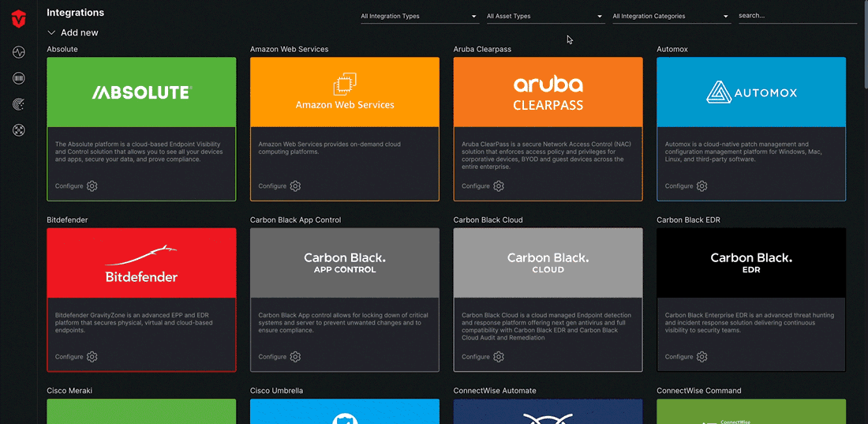Screen dimensions: 868x424
Task: Click the Bitdefender GravityZone description text
Action: pyautogui.click(x=133, y=323)
